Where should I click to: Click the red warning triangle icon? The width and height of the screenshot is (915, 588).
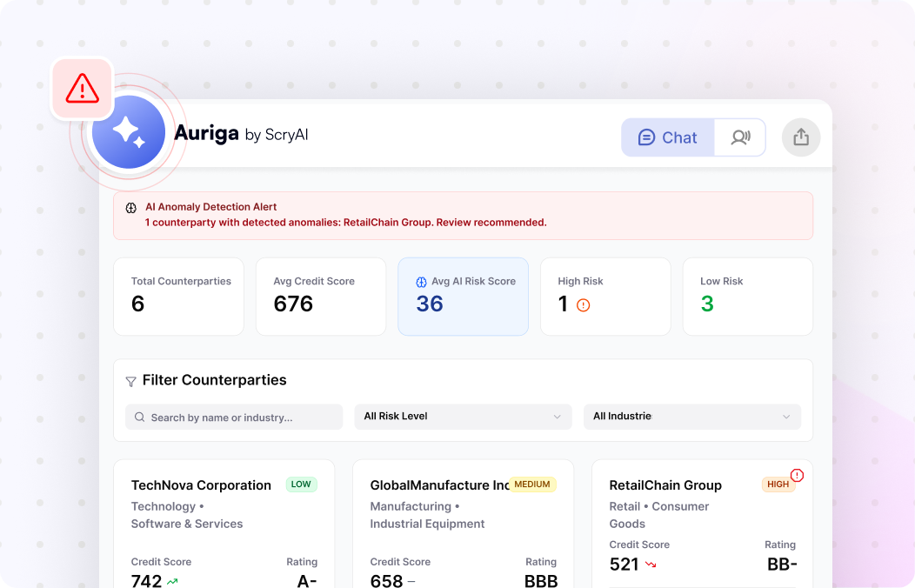(83, 89)
